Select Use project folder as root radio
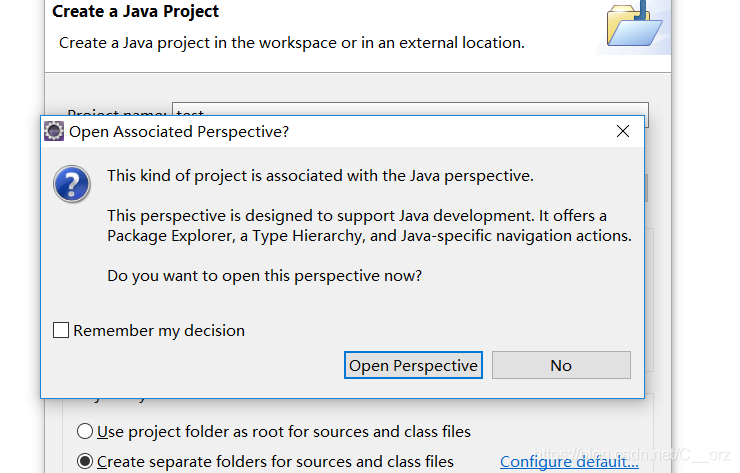Viewport: 740px width, 473px height. coord(85,431)
